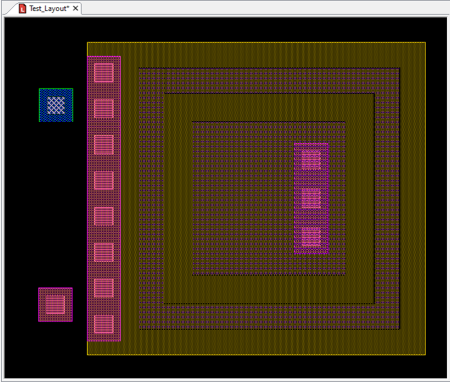
Task: Select topmost pink pad in tall magenta column
Action: tap(104, 73)
